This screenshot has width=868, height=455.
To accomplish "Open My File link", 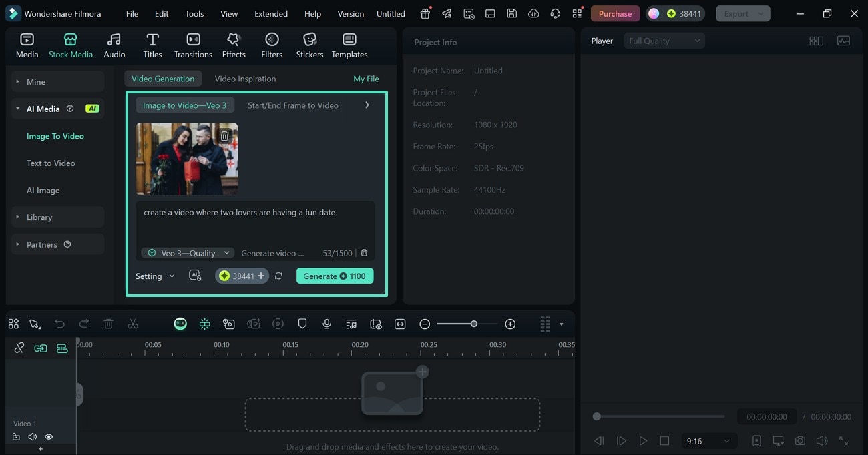I will (366, 78).
